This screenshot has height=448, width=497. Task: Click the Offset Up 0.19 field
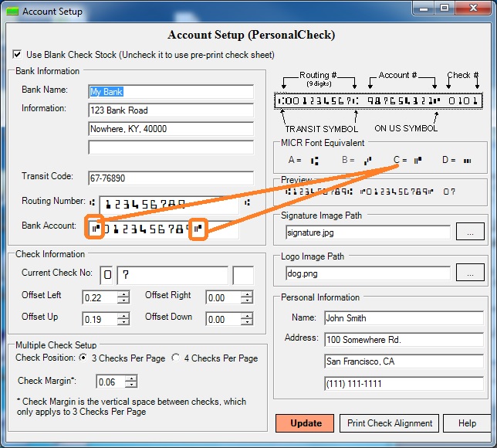[x=100, y=319]
